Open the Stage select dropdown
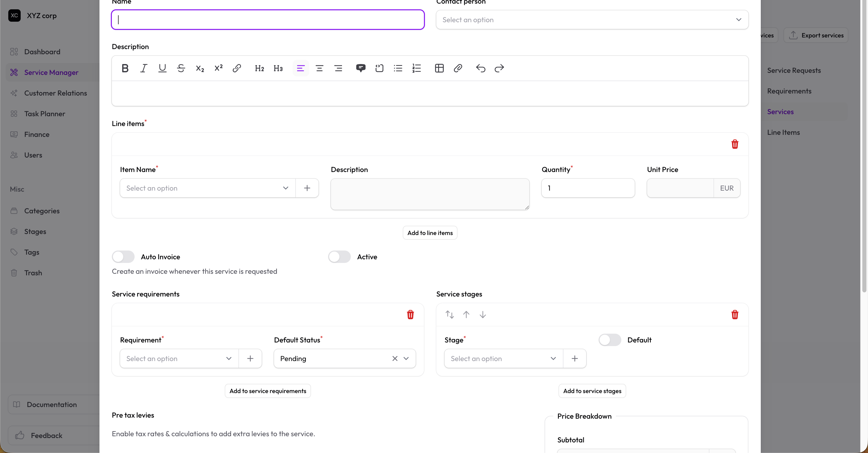868x453 pixels. (504, 358)
